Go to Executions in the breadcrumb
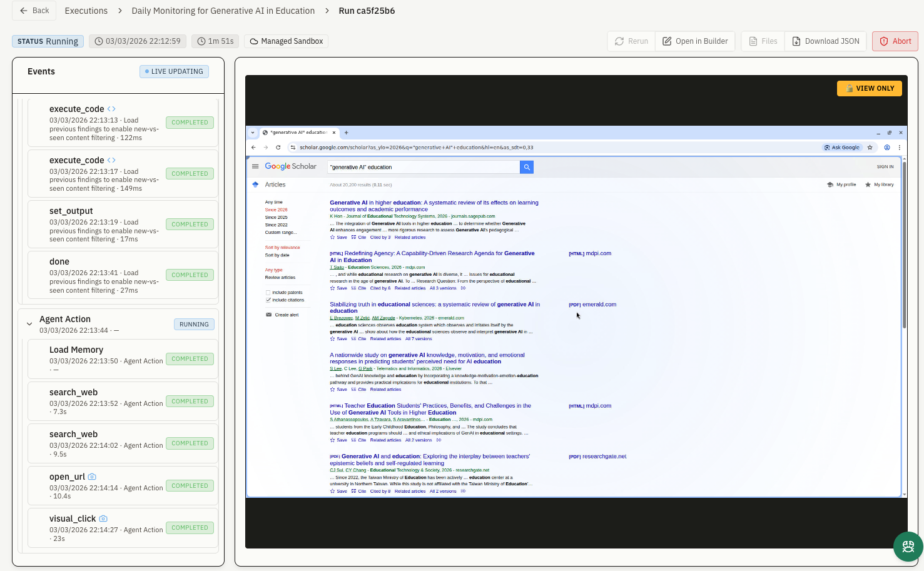This screenshot has width=924, height=571. [x=86, y=11]
